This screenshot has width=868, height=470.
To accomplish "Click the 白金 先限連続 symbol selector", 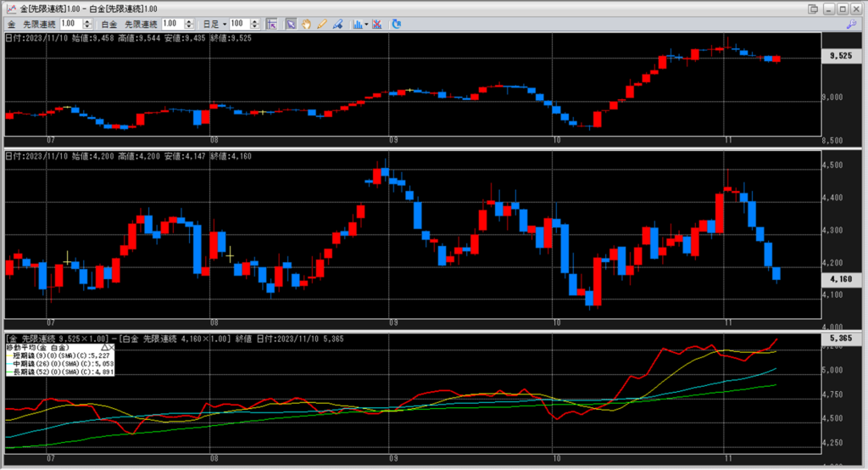I will tap(133, 24).
